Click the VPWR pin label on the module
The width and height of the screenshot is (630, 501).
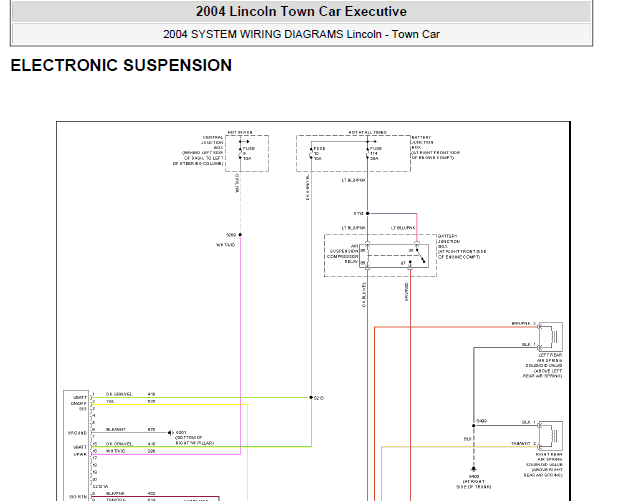pyautogui.click(x=80, y=454)
